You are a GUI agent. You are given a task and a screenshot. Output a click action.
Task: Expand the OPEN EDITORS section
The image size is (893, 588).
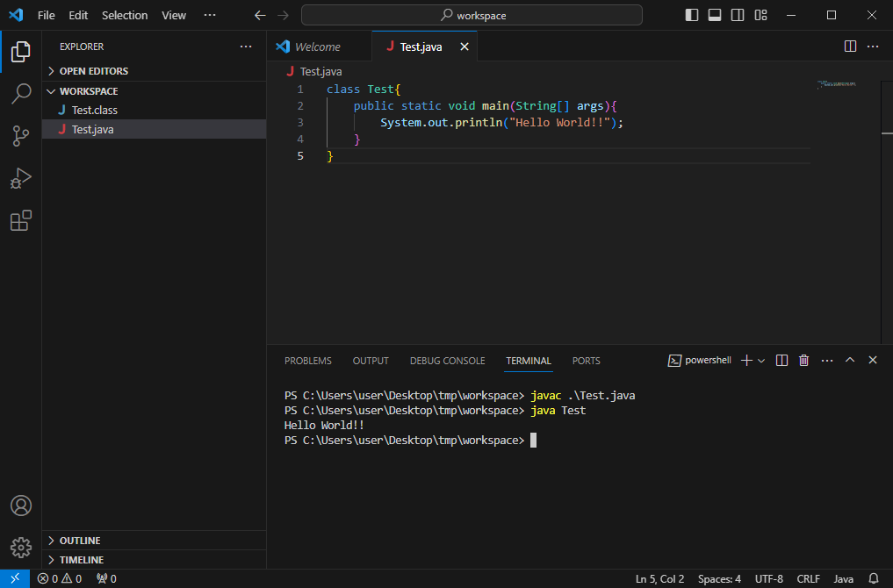point(154,71)
